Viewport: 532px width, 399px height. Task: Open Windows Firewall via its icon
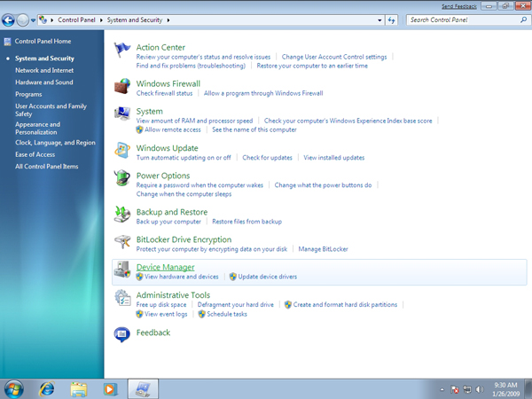122,87
